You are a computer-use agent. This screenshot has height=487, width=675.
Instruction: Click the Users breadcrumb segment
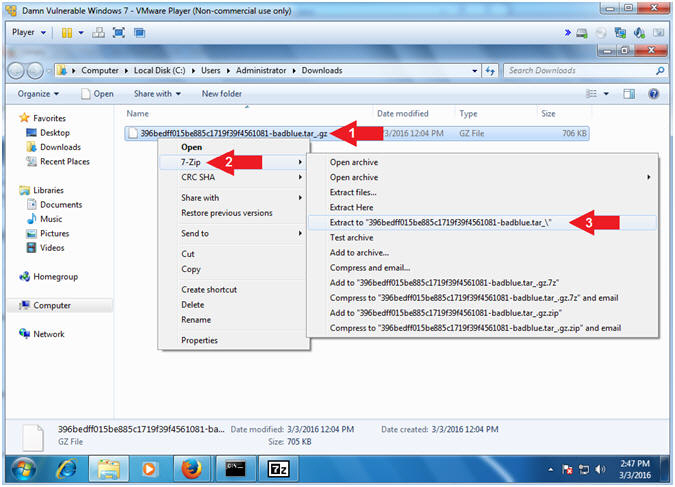click(x=211, y=71)
